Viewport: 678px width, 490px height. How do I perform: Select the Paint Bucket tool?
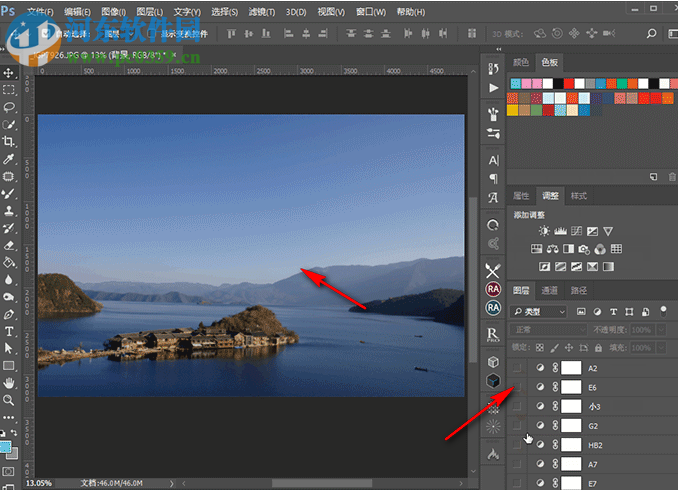pos(9,263)
